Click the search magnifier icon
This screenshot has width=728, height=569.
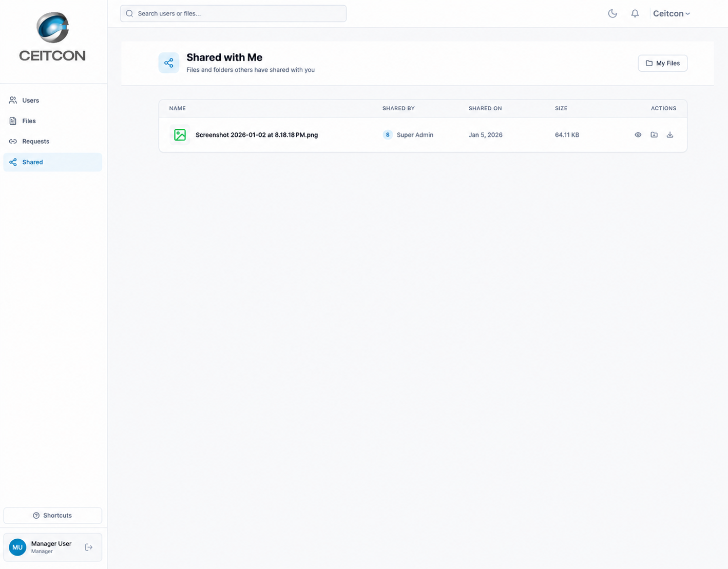point(129,14)
